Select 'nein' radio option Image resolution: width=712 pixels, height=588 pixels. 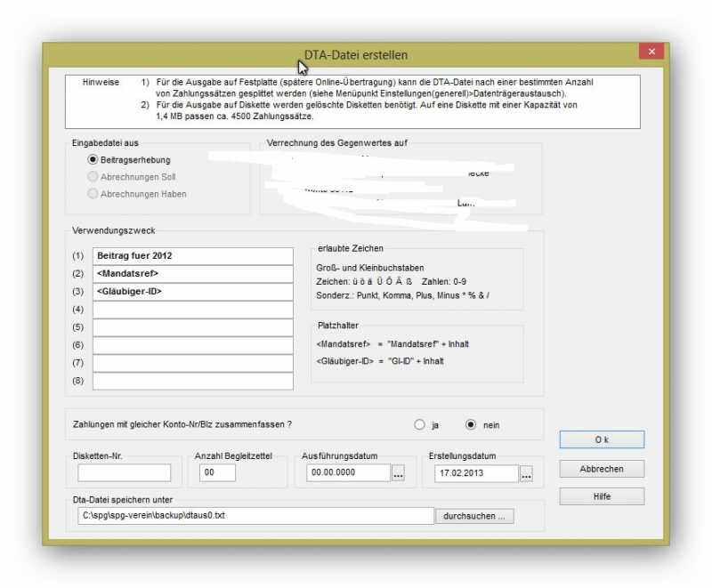coord(471,425)
